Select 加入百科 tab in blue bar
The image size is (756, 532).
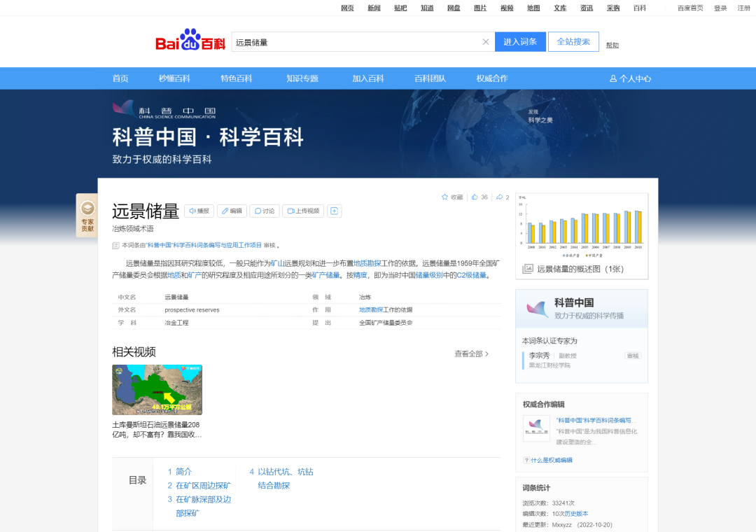point(368,78)
